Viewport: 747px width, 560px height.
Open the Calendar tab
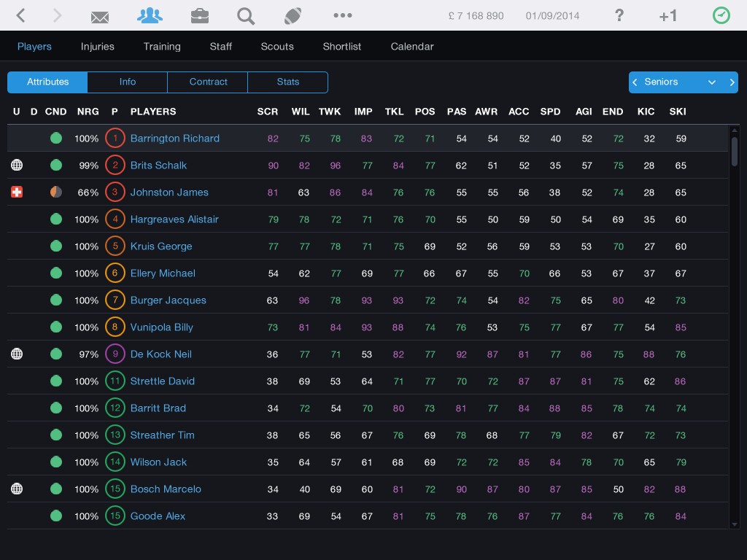click(411, 46)
